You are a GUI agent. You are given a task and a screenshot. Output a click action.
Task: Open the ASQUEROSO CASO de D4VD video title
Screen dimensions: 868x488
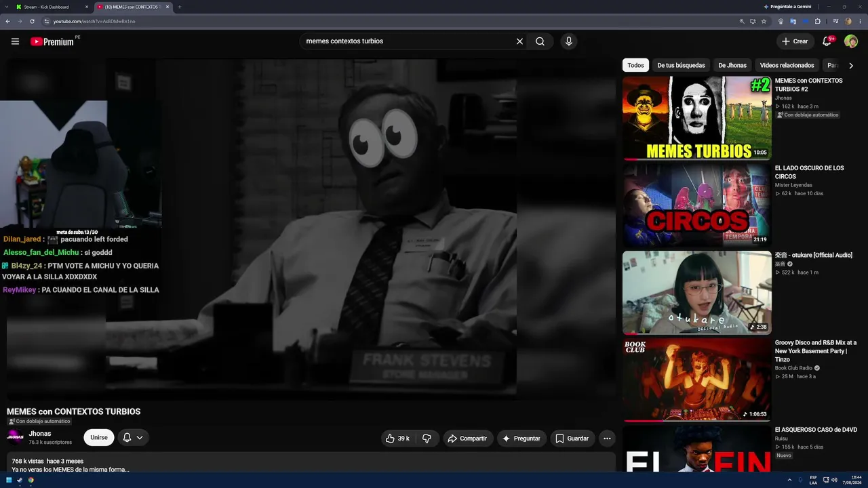(816, 430)
